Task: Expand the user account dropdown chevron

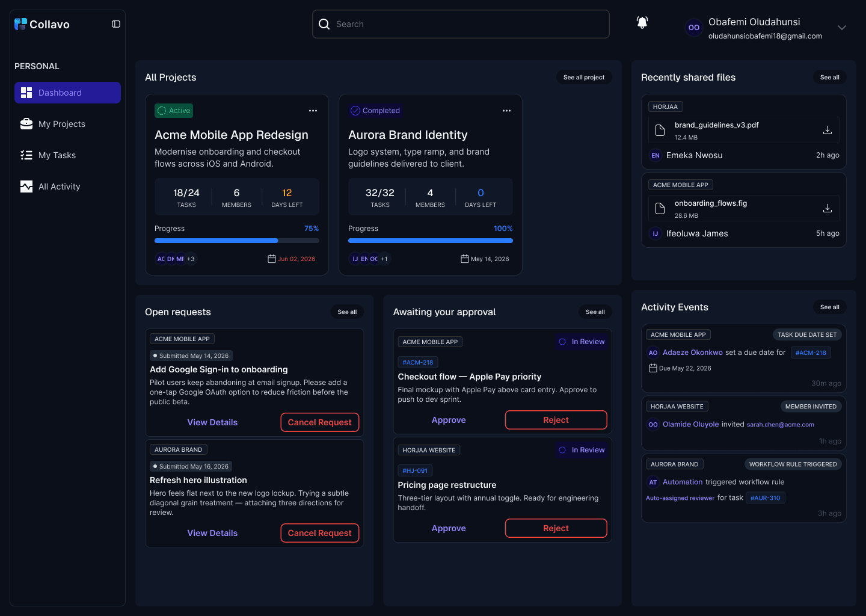Action: (x=842, y=28)
